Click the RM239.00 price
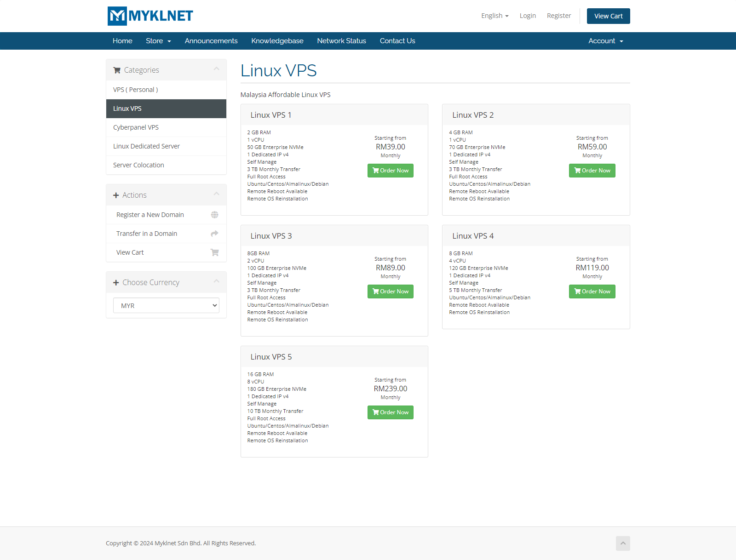Screen dimensions: 736x560 point(391,389)
